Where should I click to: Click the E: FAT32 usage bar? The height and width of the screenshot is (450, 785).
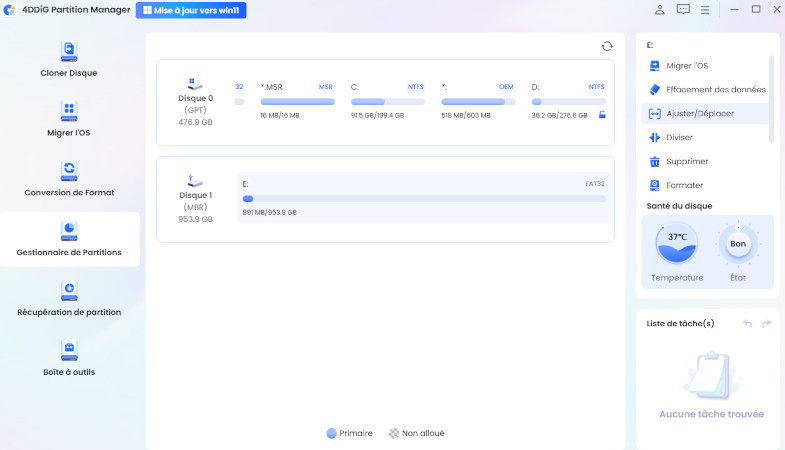coord(424,198)
